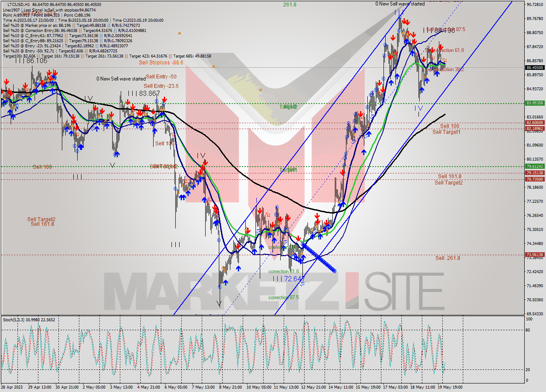Click the 88.80 price axis value
Screen dimensions: 546x392
point(535,32)
